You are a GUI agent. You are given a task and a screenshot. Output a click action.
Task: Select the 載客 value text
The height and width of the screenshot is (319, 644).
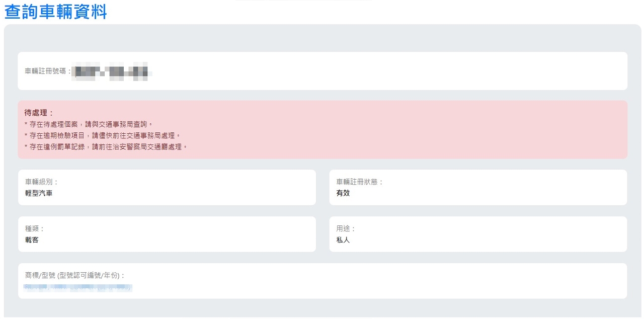[x=32, y=240]
